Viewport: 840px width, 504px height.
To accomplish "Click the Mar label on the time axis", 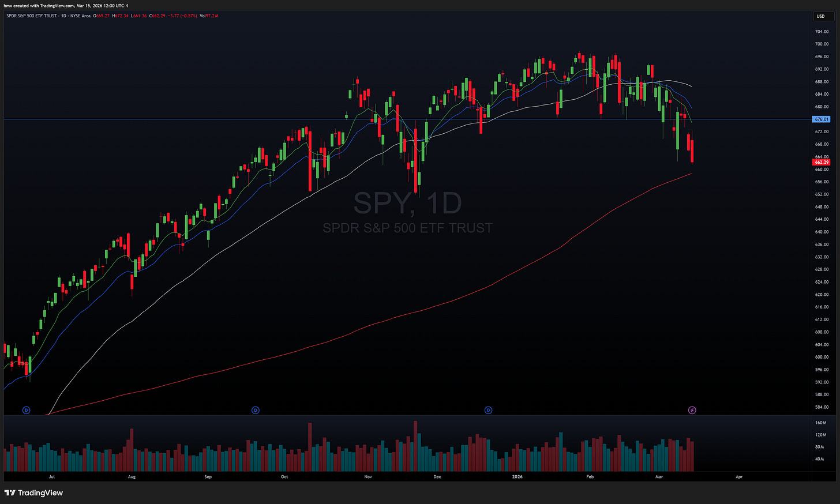I will coord(659,477).
